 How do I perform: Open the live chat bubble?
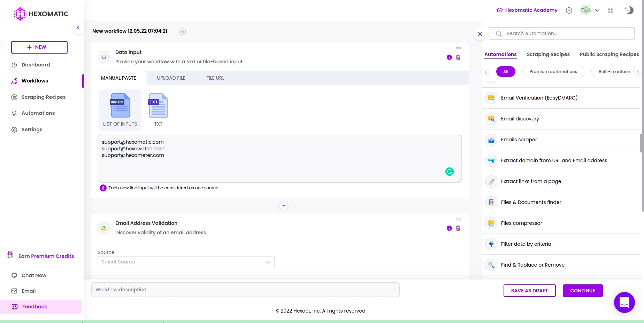coord(624,302)
